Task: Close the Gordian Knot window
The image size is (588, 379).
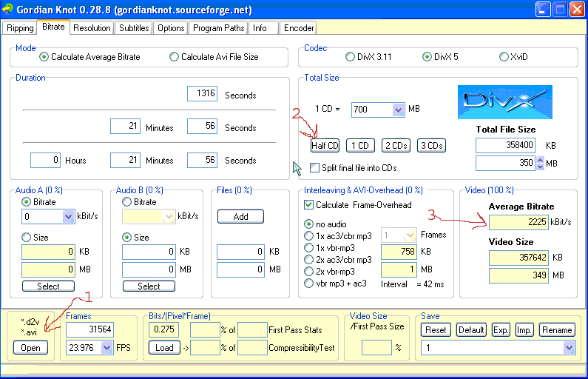Action: click(577, 10)
